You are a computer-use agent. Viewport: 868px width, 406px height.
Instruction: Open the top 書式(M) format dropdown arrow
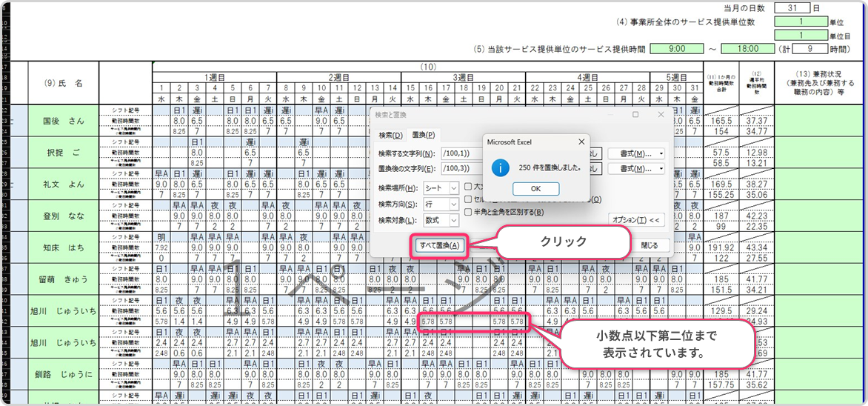tap(660, 153)
